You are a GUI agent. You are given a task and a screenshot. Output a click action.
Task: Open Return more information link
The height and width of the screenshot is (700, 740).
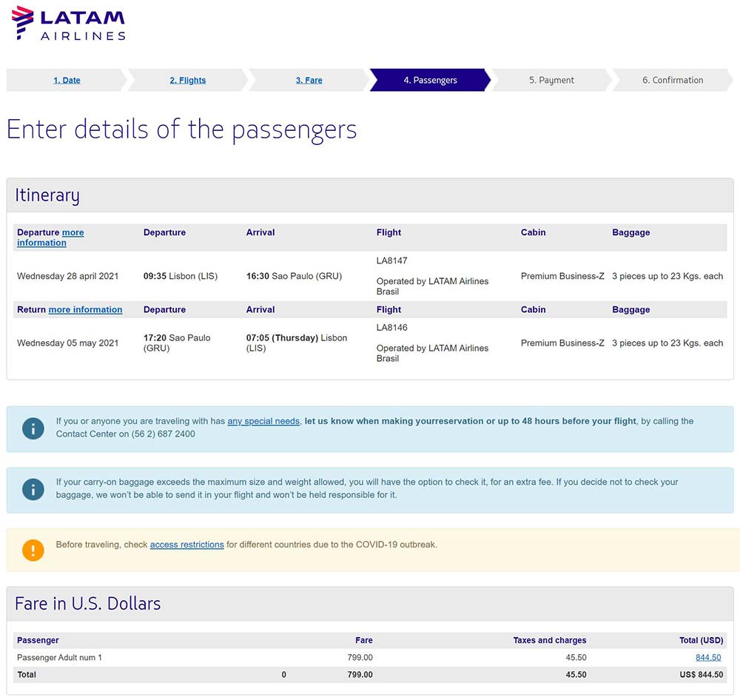click(x=85, y=309)
